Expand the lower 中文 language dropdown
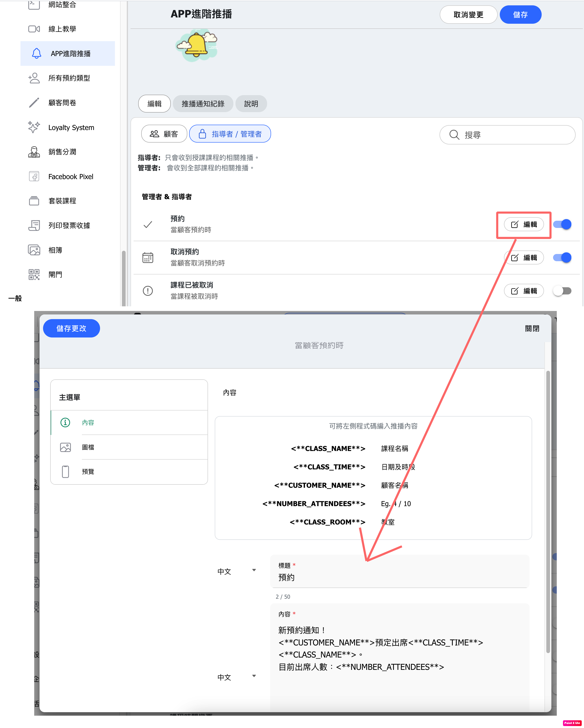Screen dimensions: 584x728 236,677
